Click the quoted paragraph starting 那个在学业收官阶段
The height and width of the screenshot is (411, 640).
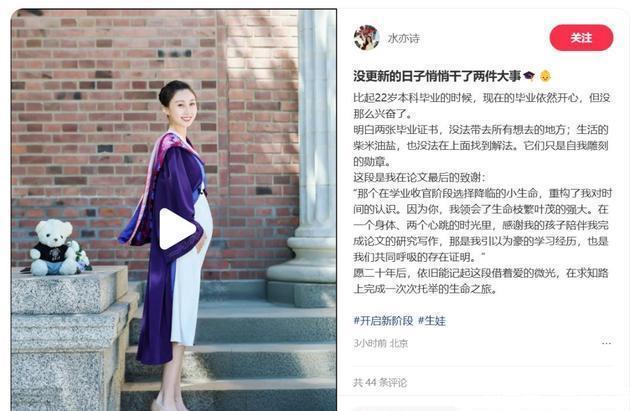[482, 225]
